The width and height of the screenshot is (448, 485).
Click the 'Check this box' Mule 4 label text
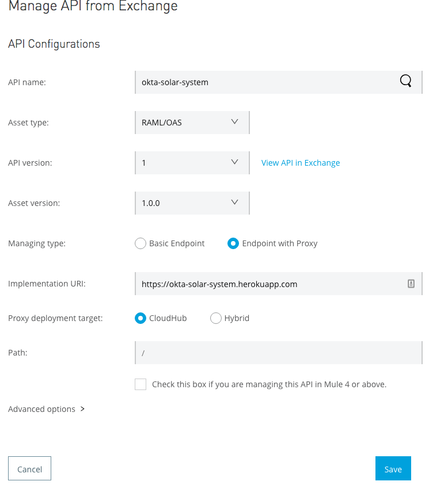tap(269, 384)
